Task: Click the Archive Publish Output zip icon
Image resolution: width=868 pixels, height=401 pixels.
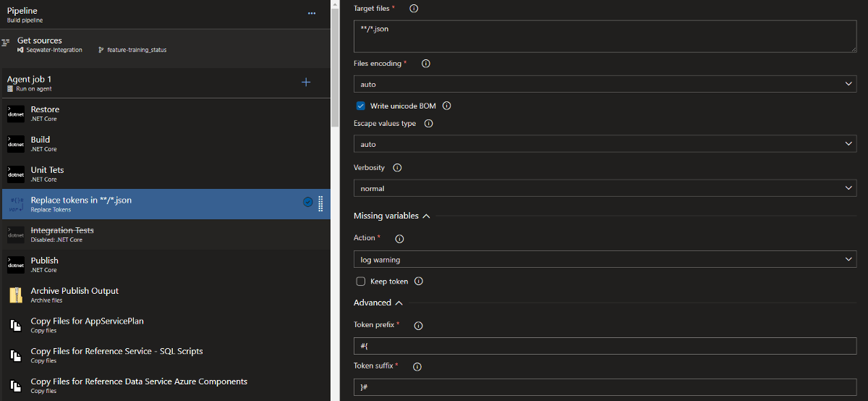Action: [16, 295]
